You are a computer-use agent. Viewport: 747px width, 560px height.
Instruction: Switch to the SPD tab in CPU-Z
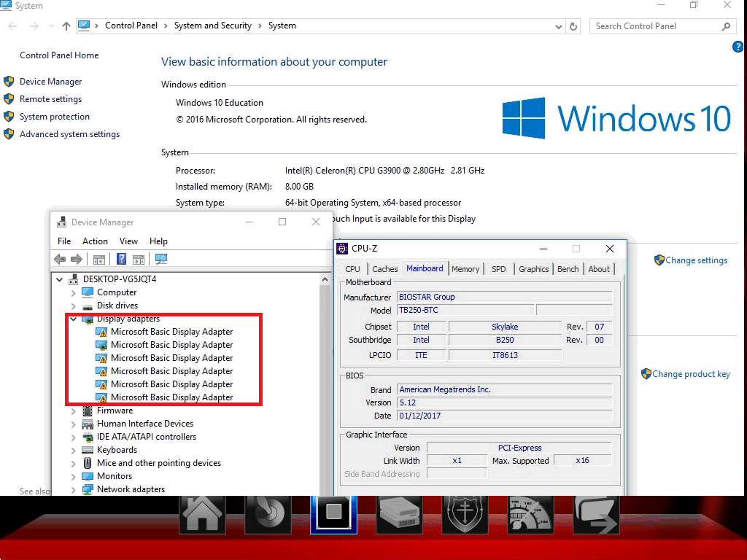pyautogui.click(x=499, y=269)
